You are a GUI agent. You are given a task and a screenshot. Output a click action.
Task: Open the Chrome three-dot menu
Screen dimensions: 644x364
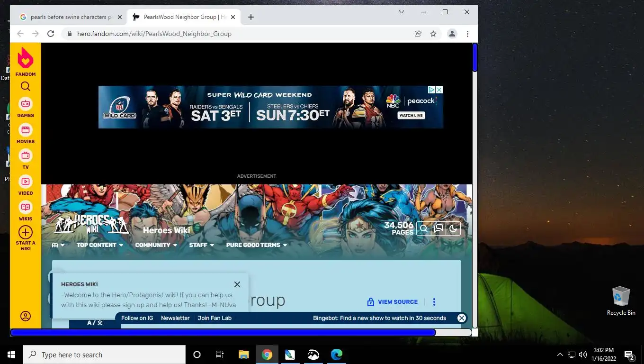coord(467,34)
